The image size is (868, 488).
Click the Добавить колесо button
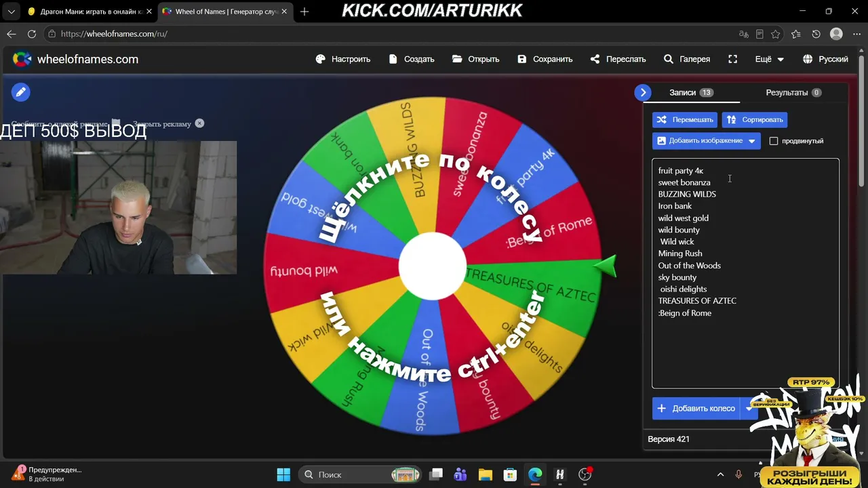696,409
